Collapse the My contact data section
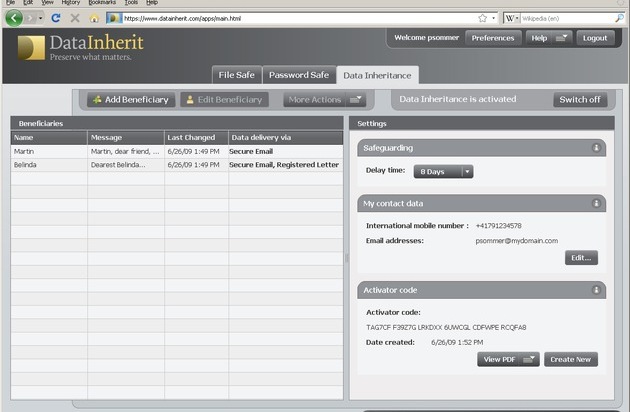Image resolution: width=630 pixels, height=412 pixels. tap(596, 203)
